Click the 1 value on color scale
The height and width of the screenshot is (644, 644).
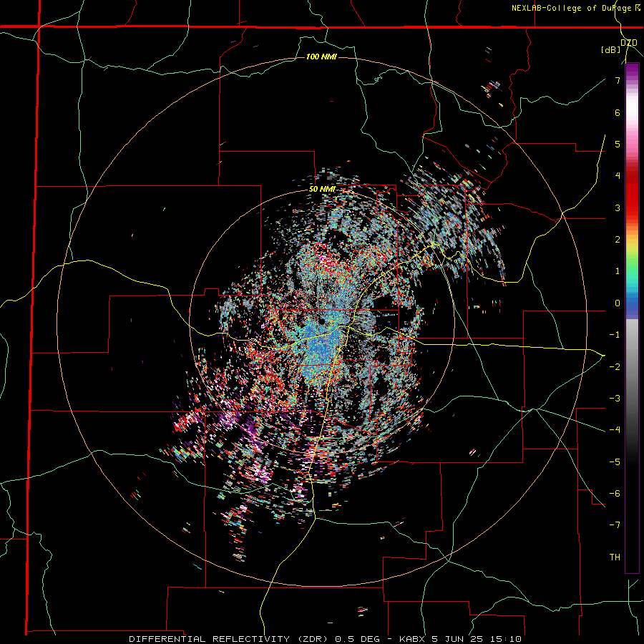[618, 271]
